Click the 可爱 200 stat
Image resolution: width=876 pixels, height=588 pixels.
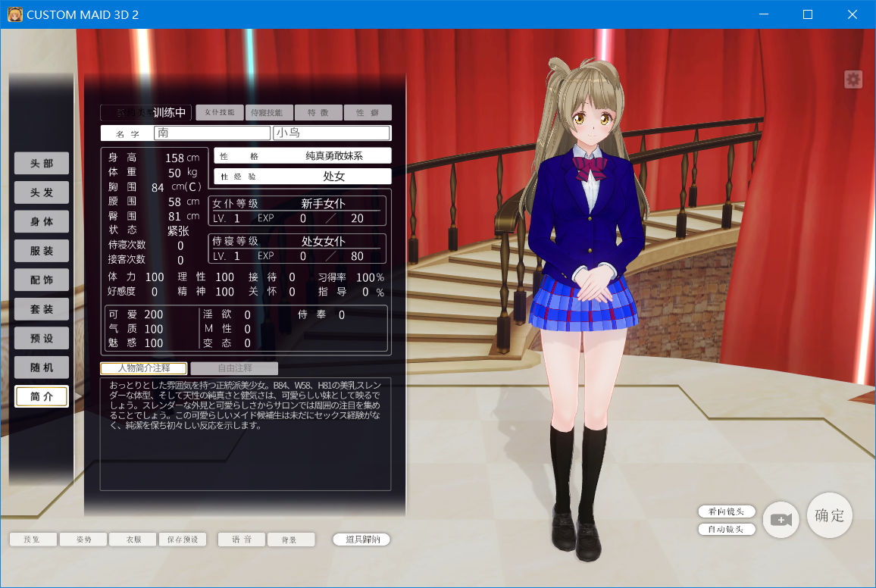click(136, 314)
